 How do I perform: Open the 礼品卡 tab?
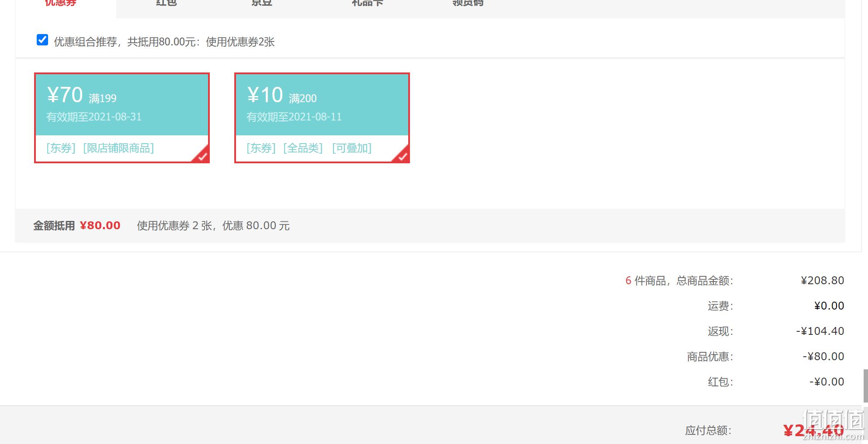coord(368,3)
